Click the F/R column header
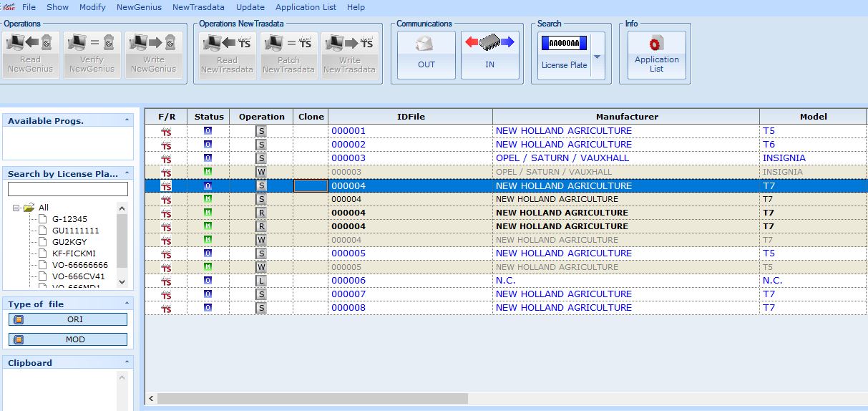 pos(166,117)
